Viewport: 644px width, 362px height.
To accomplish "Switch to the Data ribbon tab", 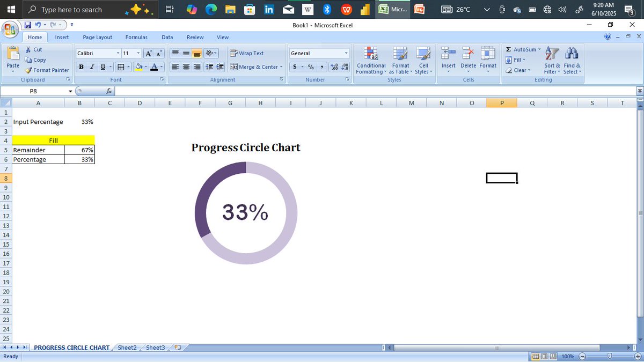I will tap(167, 37).
